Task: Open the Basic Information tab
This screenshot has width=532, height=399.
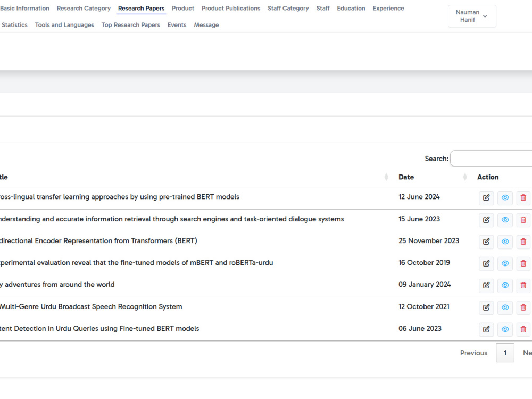Action: (x=25, y=8)
